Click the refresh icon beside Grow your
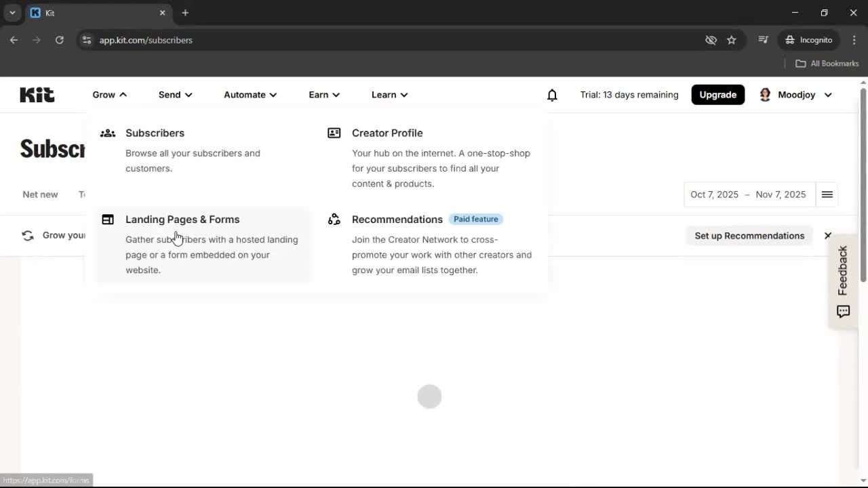This screenshot has height=488, width=868. tap(28, 235)
